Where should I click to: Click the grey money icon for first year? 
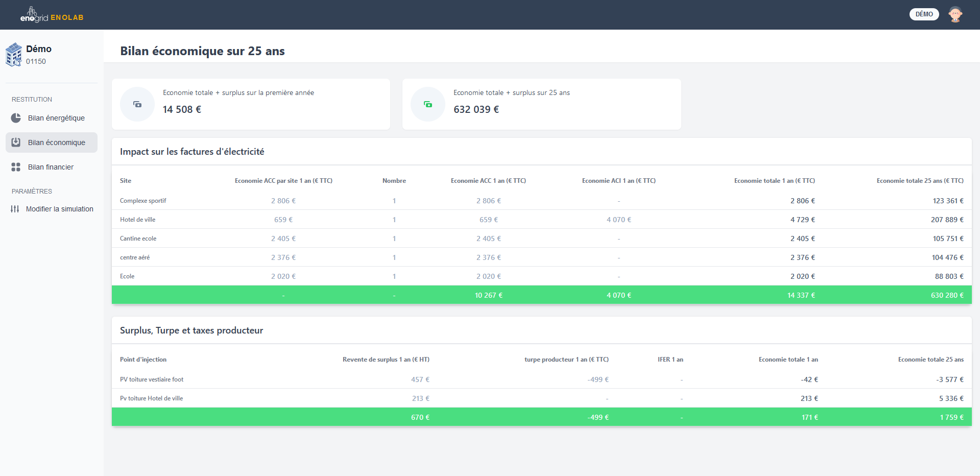[137, 104]
